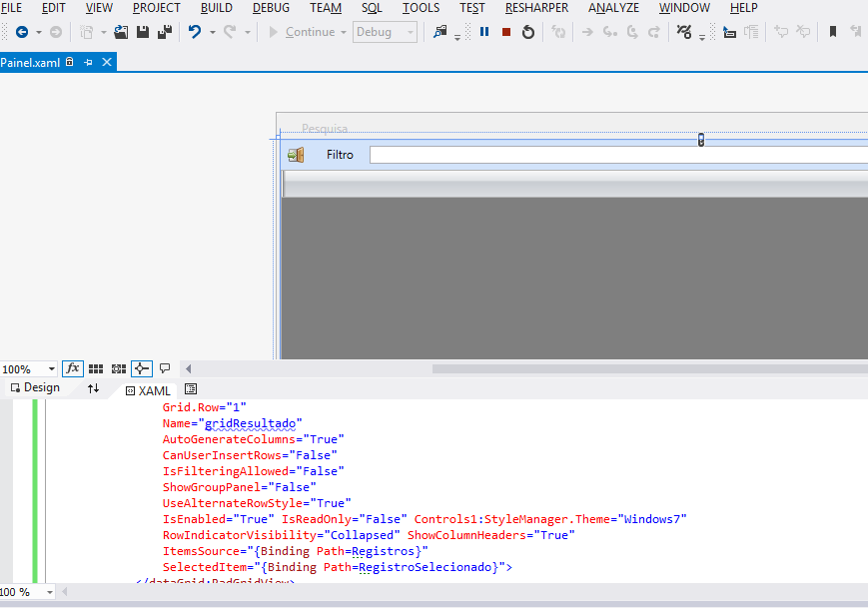The height and width of the screenshot is (608, 868).
Task: Click the Step Out icon
Action: click(x=654, y=32)
